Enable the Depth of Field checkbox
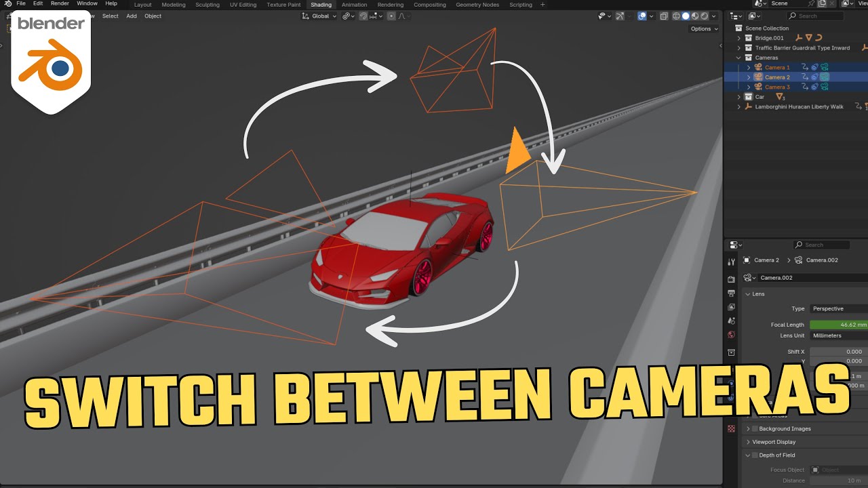The width and height of the screenshot is (868, 488). pyautogui.click(x=755, y=455)
